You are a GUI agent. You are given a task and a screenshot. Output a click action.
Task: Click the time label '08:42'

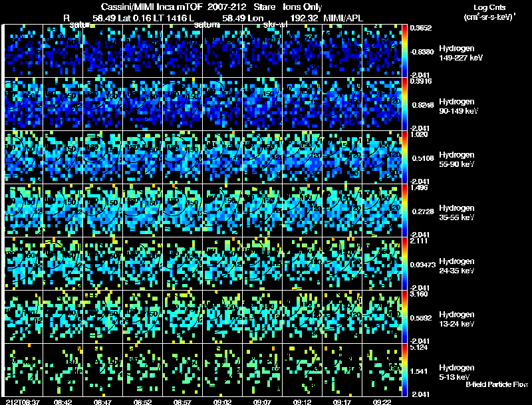click(x=63, y=402)
